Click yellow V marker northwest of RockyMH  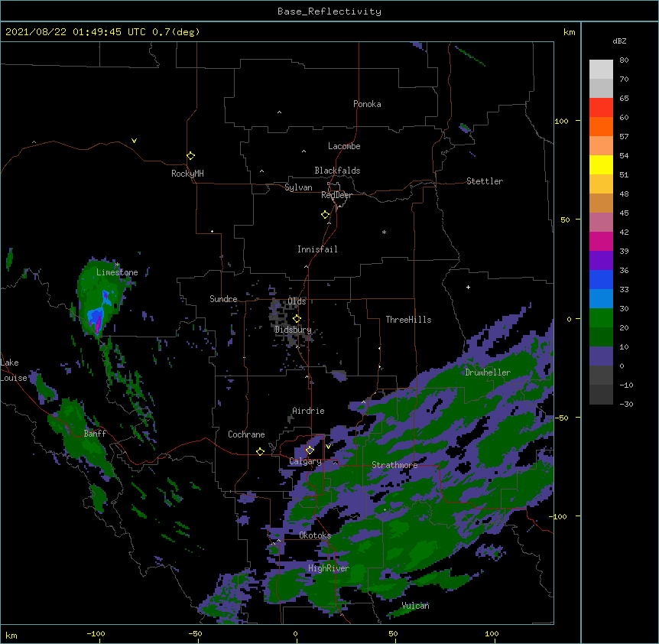(x=134, y=141)
